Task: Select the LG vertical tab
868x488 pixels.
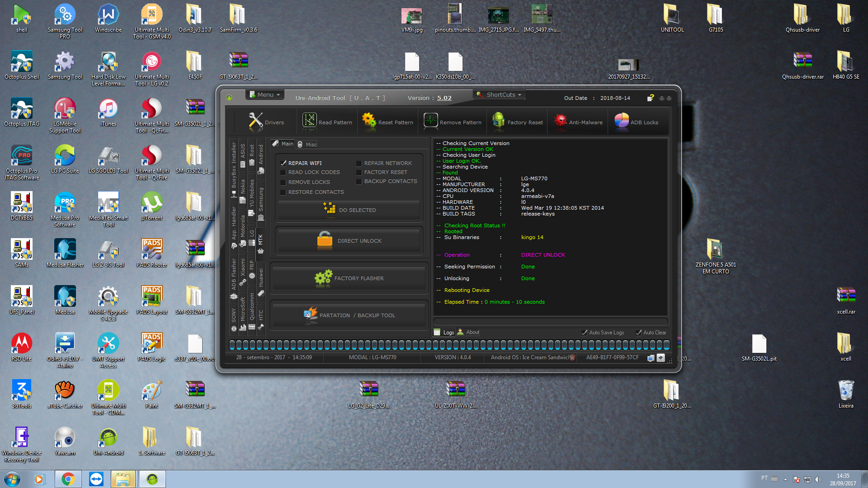Action: click(252, 238)
